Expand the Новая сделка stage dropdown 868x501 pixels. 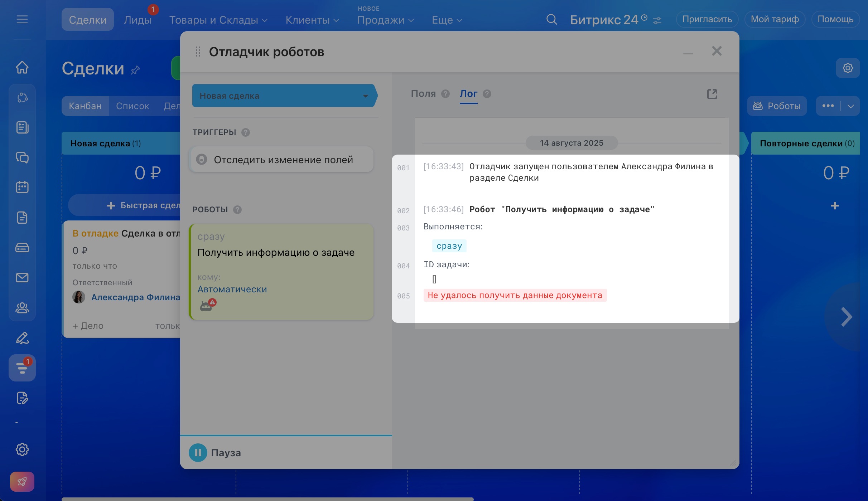click(x=365, y=96)
